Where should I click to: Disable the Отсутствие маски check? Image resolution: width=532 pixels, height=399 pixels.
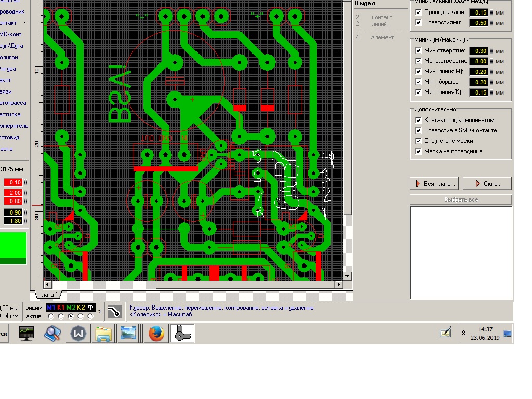(x=418, y=141)
